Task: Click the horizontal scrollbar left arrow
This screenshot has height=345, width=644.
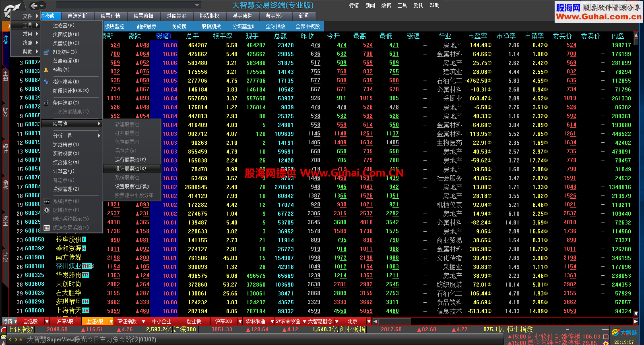Action: point(375,321)
